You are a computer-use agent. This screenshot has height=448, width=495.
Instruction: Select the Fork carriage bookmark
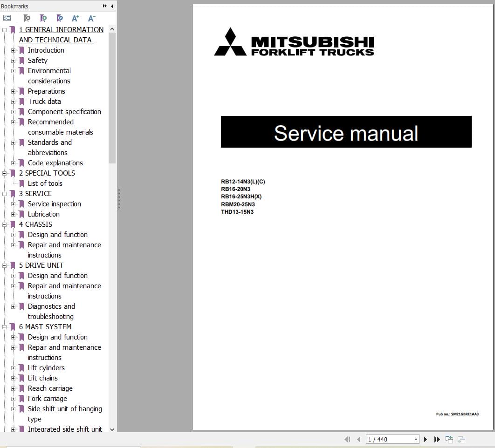(48, 399)
